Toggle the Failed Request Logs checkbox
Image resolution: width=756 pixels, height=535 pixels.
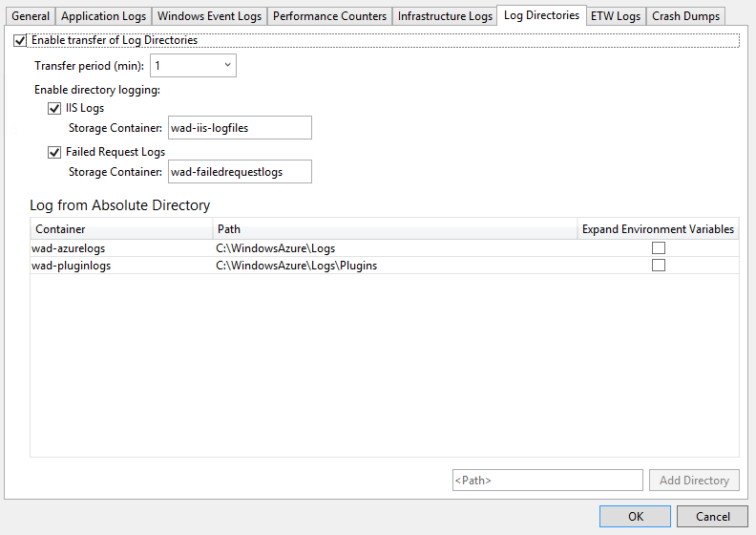click(x=54, y=152)
